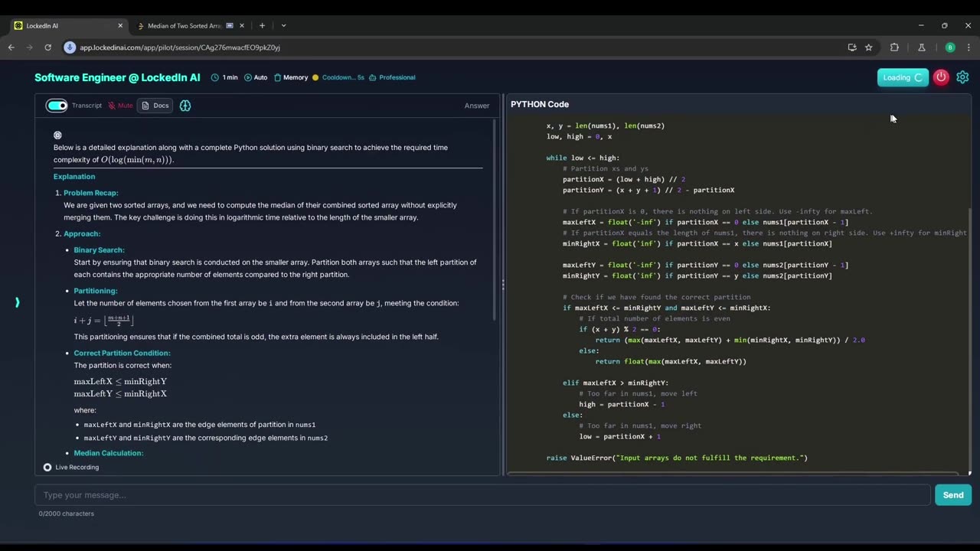This screenshot has width=980, height=551.
Task: Open the browser Extensions puzzle icon
Action: [894, 47]
